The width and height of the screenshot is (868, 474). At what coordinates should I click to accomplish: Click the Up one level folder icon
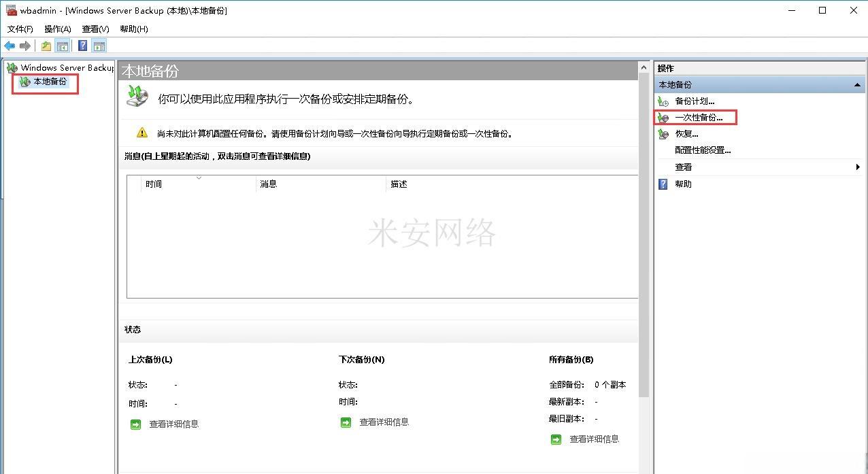(x=46, y=46)
